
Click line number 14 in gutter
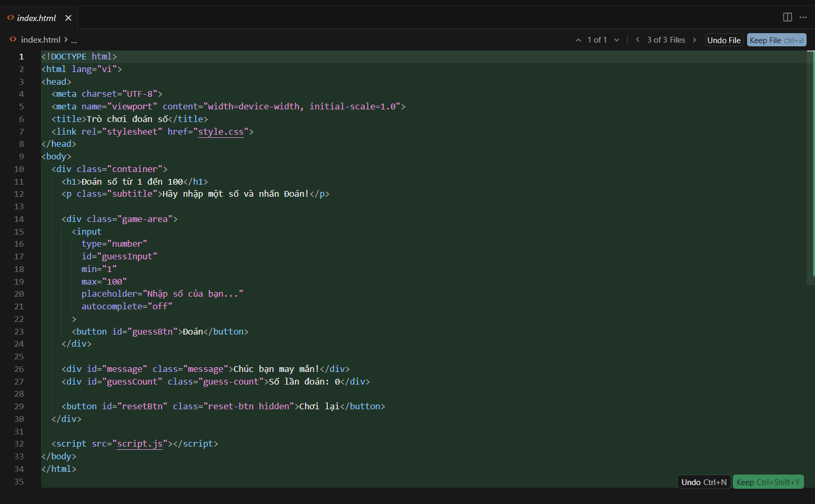pos(19,219)
